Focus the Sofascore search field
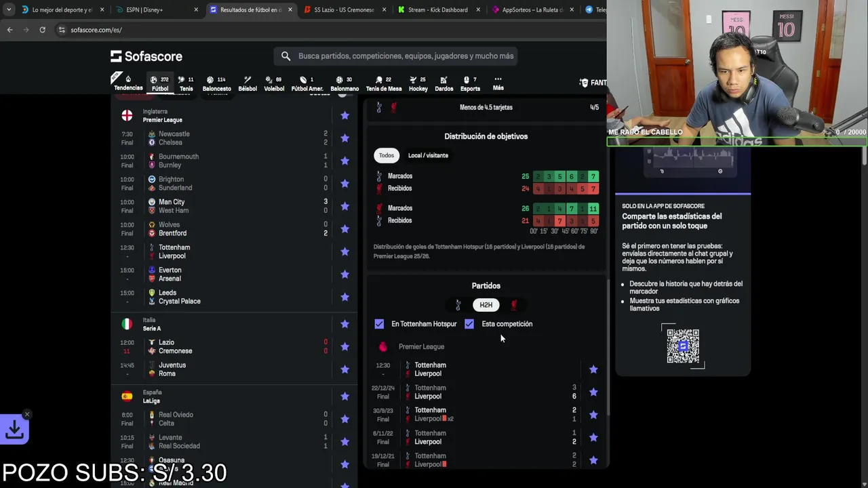The width and height of the screenshot is (868, 488). click(x=396, y=56)
